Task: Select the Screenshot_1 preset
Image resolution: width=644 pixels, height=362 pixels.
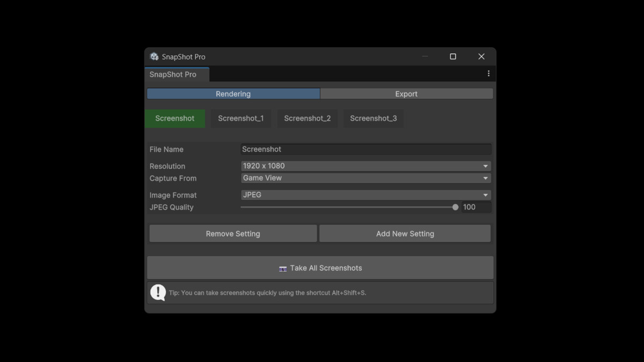Action: pos(240,118)
